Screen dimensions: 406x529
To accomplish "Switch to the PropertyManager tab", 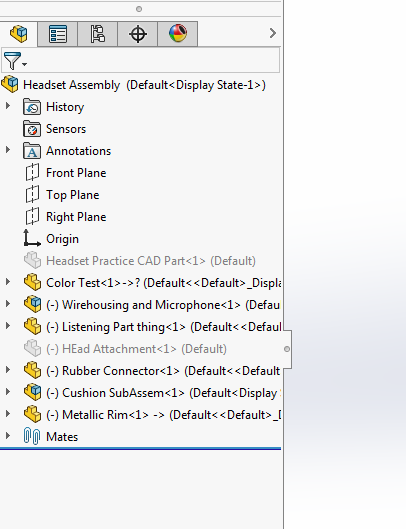I will click(x=58, y=34).
